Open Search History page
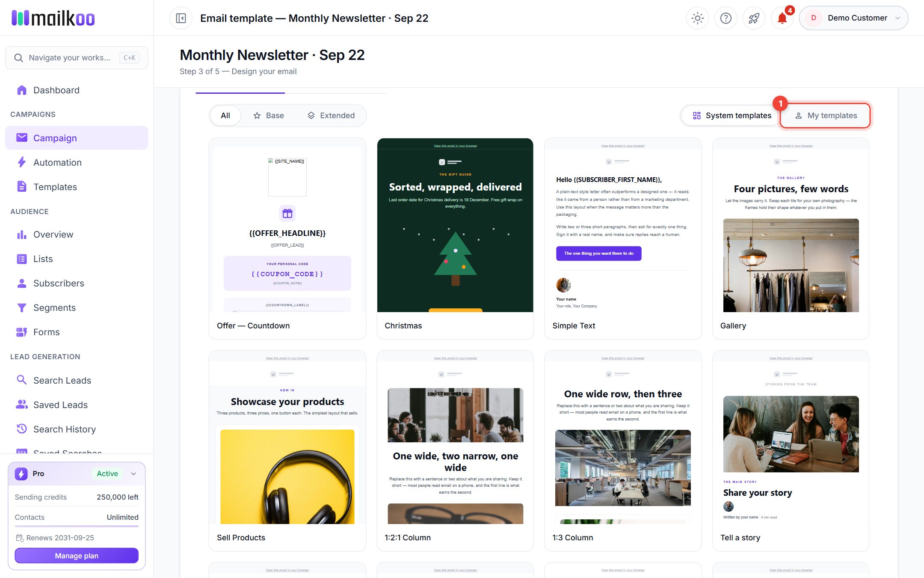924x578 pixels. coord(77,429)
